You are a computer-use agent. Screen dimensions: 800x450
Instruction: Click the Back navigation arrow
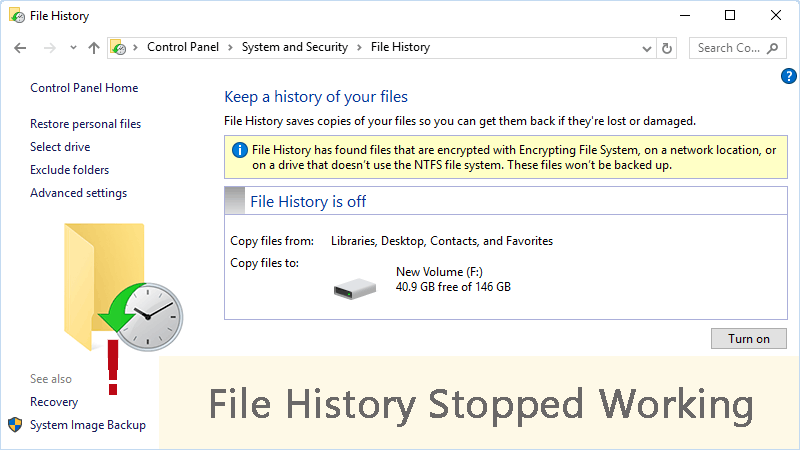tap(20, 47)
